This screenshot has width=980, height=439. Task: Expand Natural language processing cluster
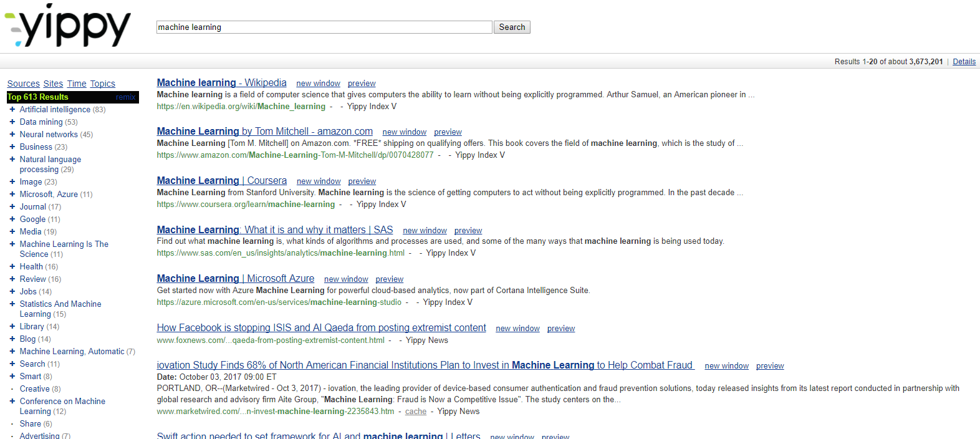12,159
